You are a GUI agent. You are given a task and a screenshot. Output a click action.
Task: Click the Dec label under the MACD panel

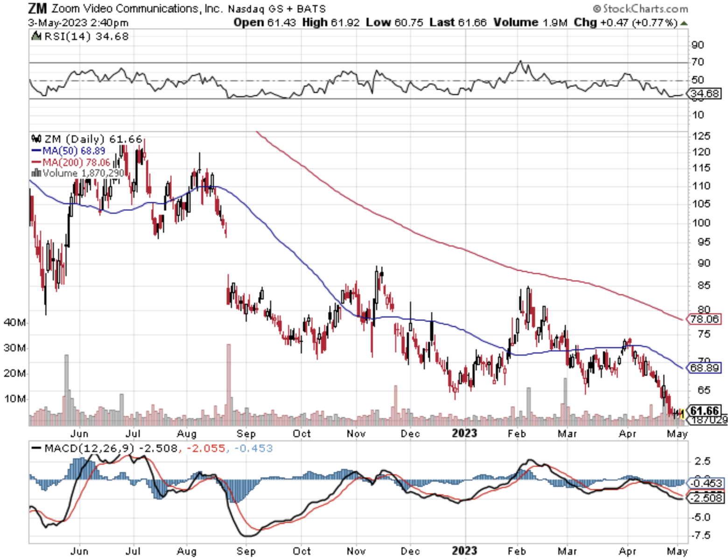tap(410, 551)
